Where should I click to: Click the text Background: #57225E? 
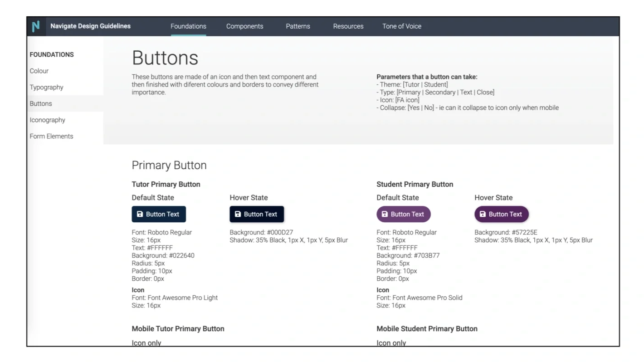[506, 232]
